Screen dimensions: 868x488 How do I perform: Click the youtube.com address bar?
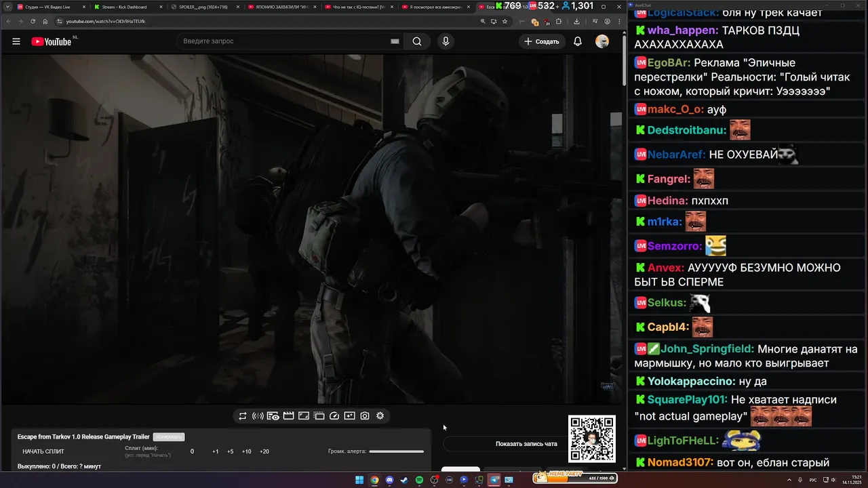271,21
